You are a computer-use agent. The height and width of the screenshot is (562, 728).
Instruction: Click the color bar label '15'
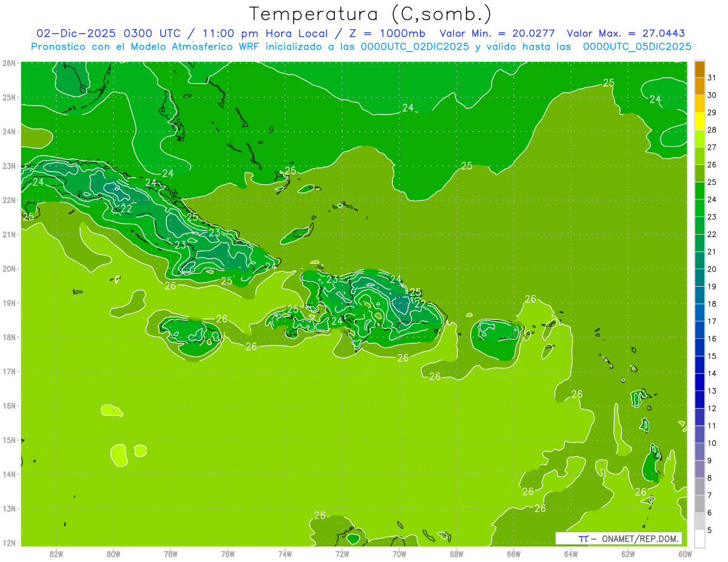point(712,356)
